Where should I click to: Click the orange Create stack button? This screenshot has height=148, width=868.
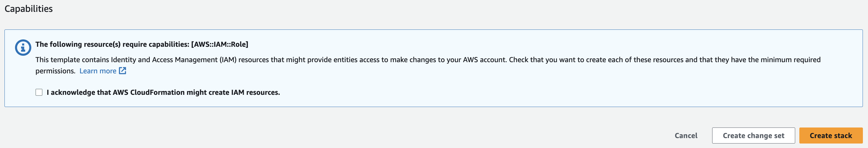tap(831, 136)
